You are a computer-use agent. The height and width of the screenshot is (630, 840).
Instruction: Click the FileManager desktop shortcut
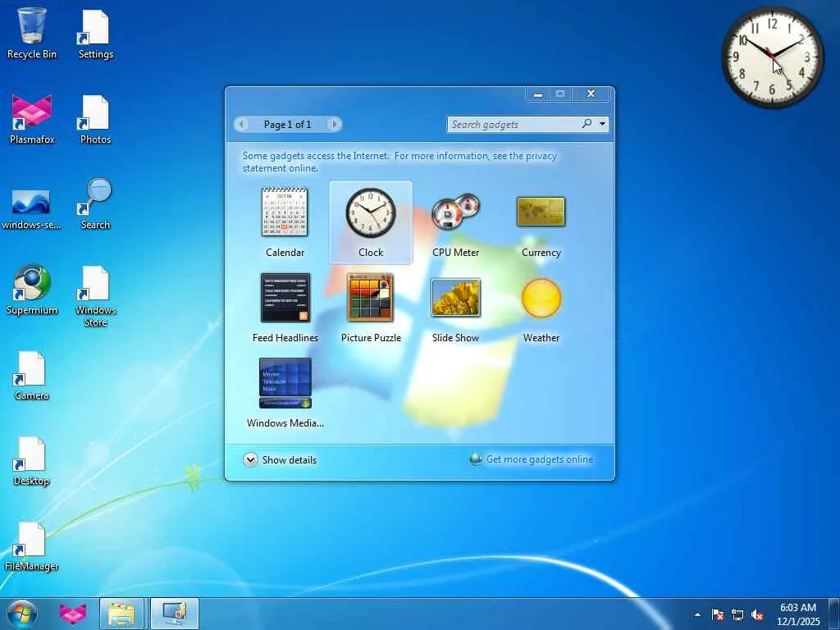pos(32,546)
